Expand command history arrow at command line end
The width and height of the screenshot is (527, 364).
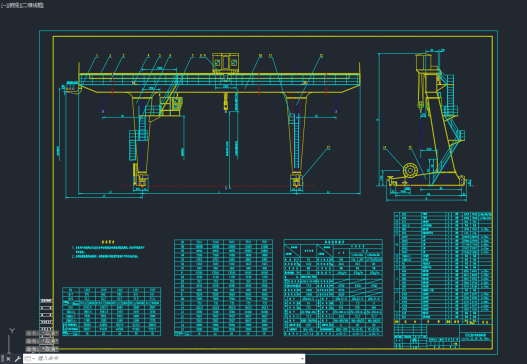[302, 359]
